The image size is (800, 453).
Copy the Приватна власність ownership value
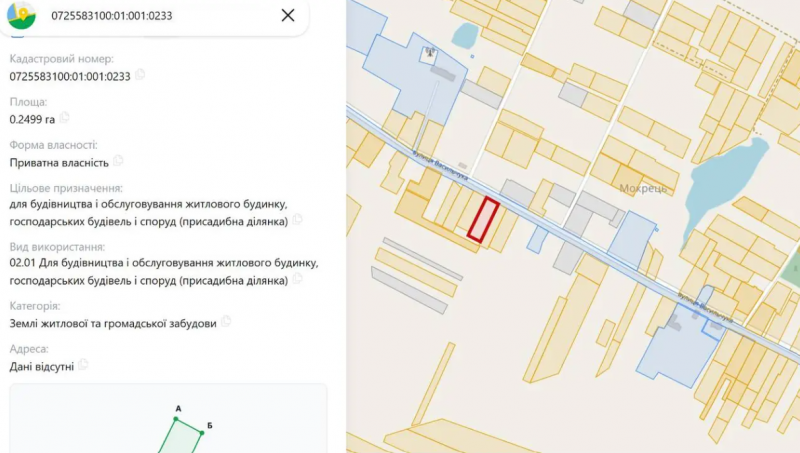click(118, 161)
